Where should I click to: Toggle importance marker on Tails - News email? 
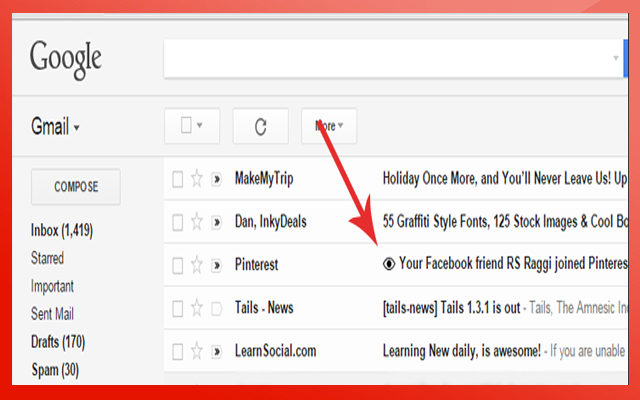tap(216, 309)
